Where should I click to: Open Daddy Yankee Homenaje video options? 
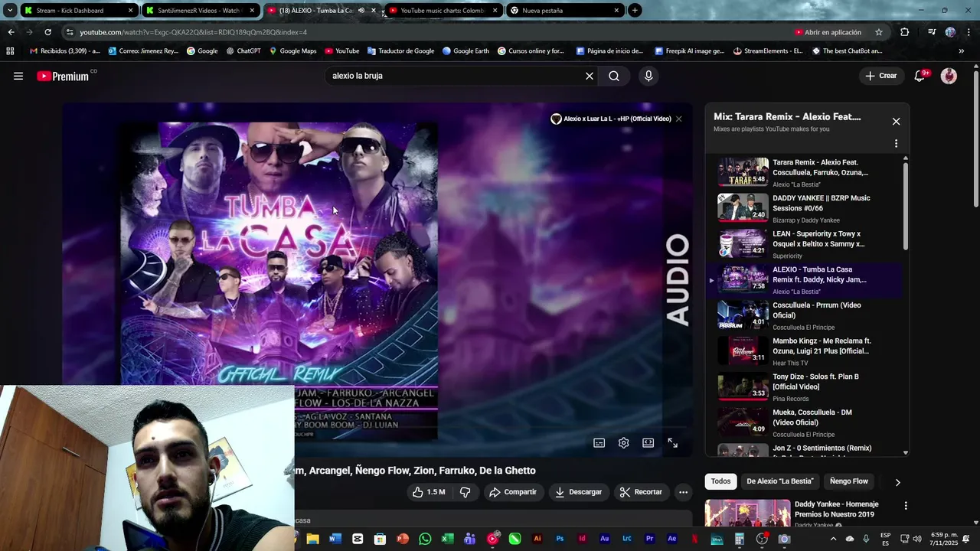click(906, 506)
